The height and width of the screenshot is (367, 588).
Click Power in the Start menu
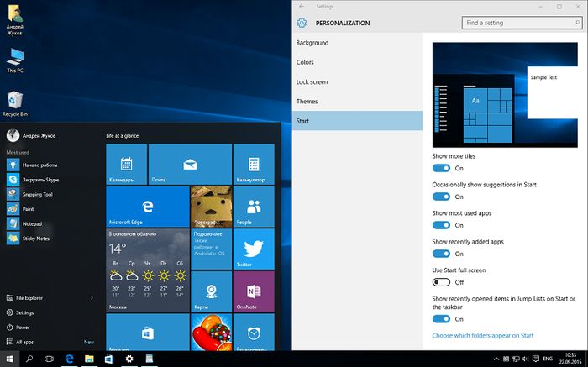pos(23,327)
